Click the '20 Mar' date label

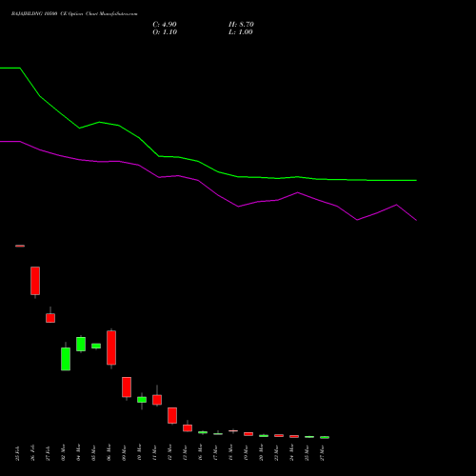tap(261, 452)
